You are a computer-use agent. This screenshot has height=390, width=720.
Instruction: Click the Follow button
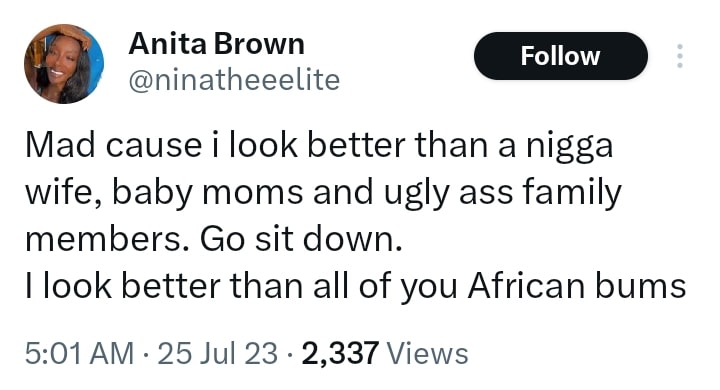pos(561,56)
